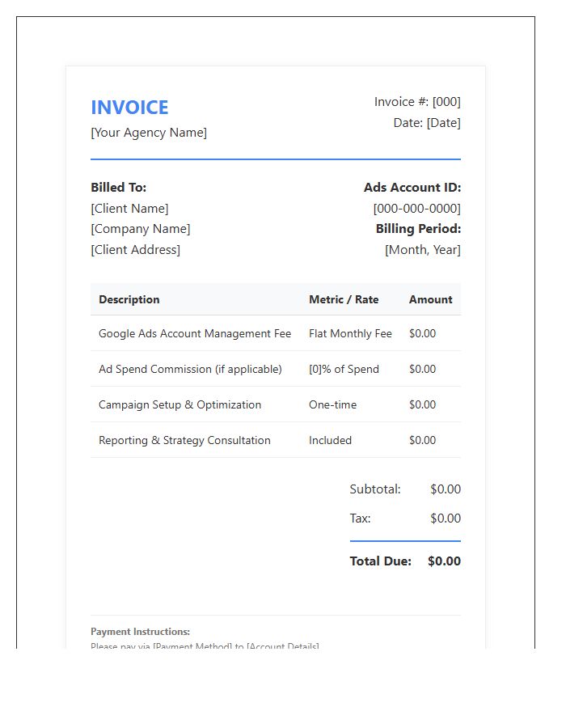Click the Total Due: label
The image size is (566, 728).
[x=380, y=561]
